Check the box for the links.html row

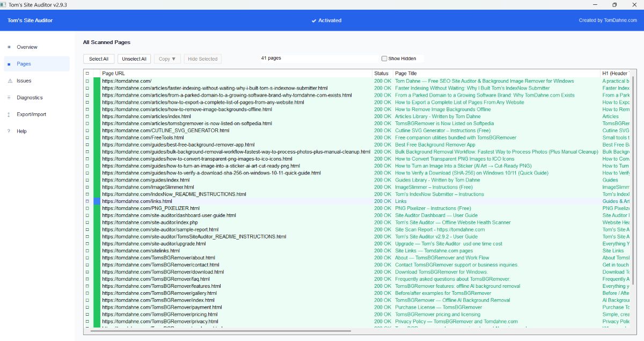(88, 201)
